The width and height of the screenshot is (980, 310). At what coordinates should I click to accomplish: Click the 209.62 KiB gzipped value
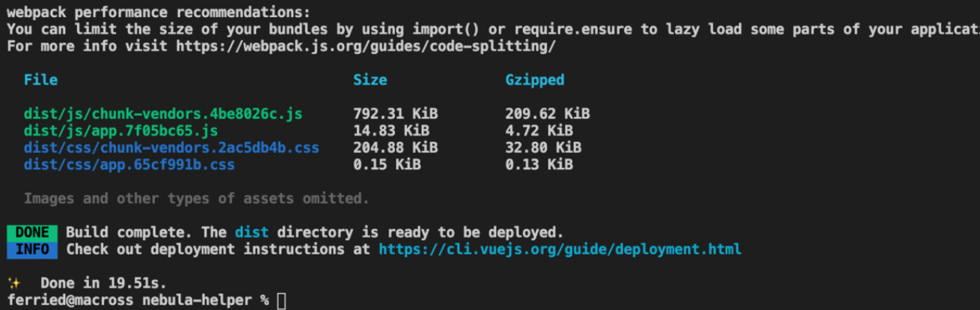pyautogui.click(x=547, y=114)
